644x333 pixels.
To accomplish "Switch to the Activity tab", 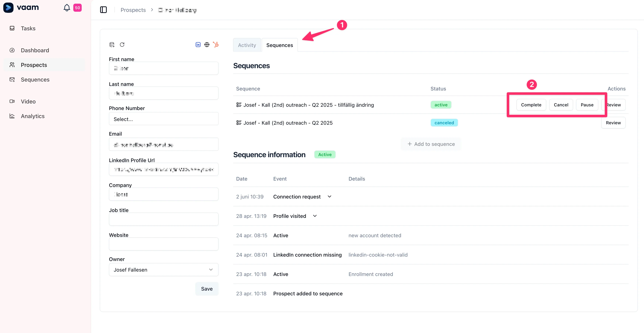I will (247, 45).
